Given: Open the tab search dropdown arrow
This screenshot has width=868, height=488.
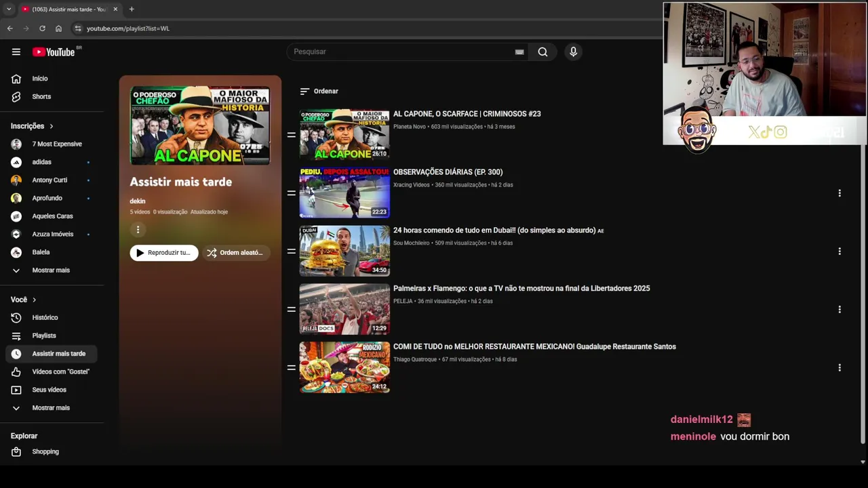Looking at the screenshot, I should (8, 9).
